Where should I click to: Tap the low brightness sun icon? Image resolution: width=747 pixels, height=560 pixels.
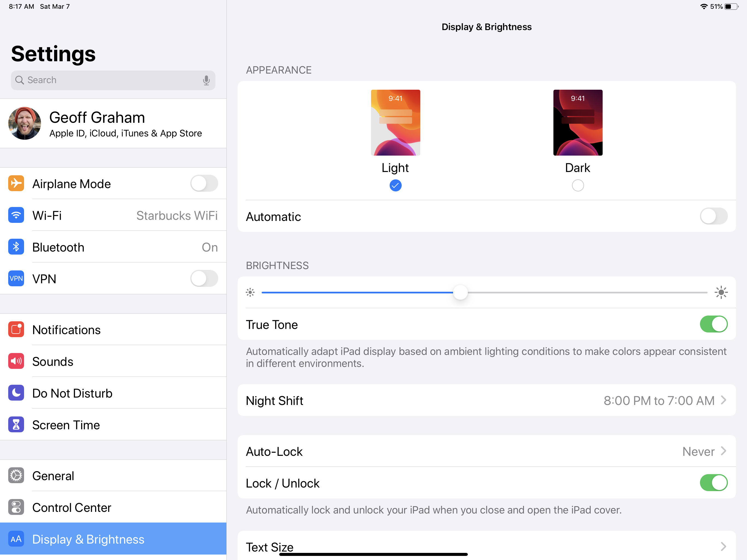point(250,293)
